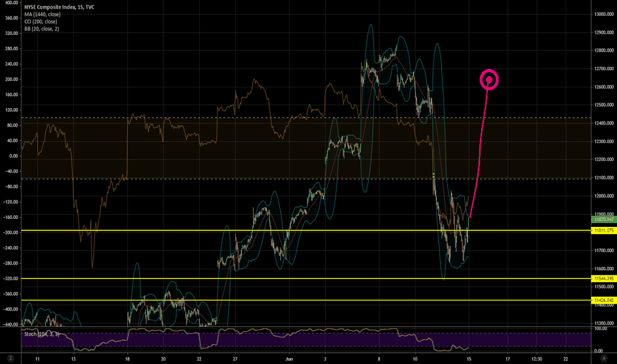Click the green current price label

(x=604, y=219)
